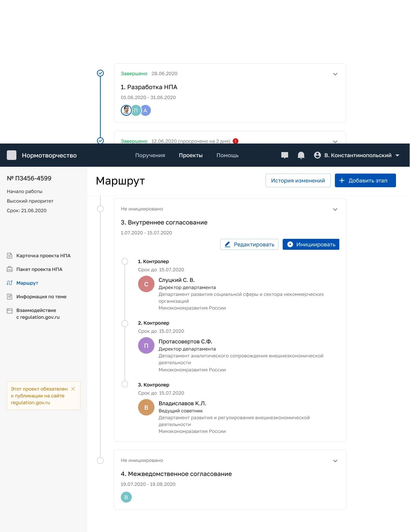Open the Помощь menu item
The image size is (410, 532).
228,155
